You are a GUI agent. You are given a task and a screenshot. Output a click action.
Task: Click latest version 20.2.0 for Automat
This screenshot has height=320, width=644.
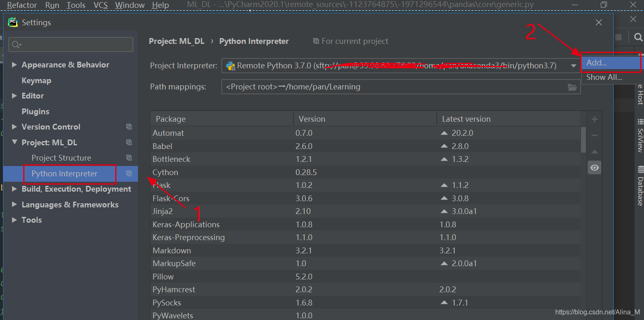tap(463, 133)
